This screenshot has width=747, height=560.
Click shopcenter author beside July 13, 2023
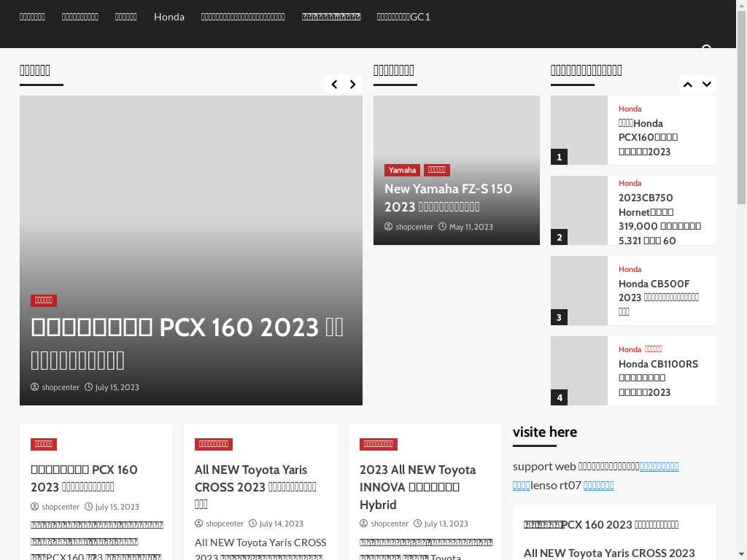390,524
